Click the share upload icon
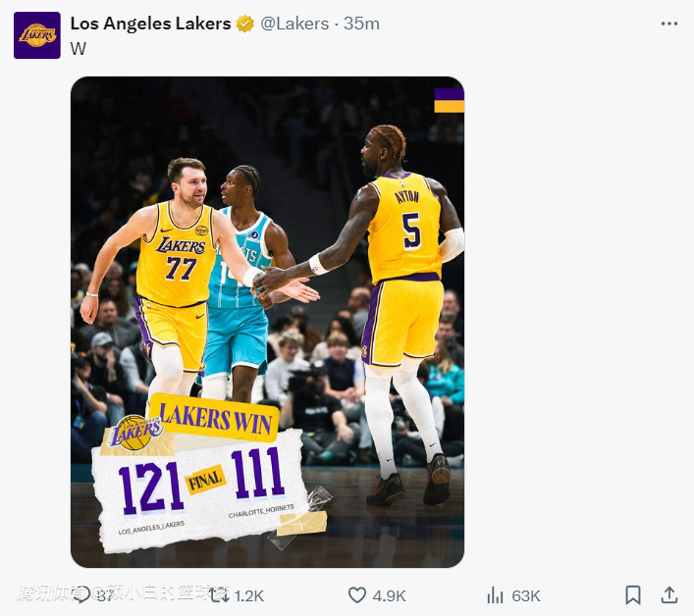The width and height of the screenshot is (694, 616). 669,595
